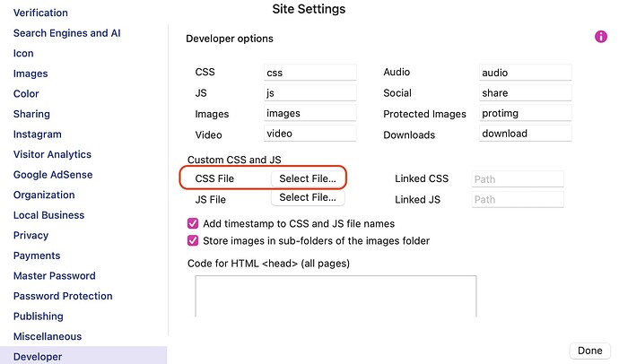Screen dimensions: 619x364
Task: Open Password Protection settings
Action: click(x=63, y=296)
